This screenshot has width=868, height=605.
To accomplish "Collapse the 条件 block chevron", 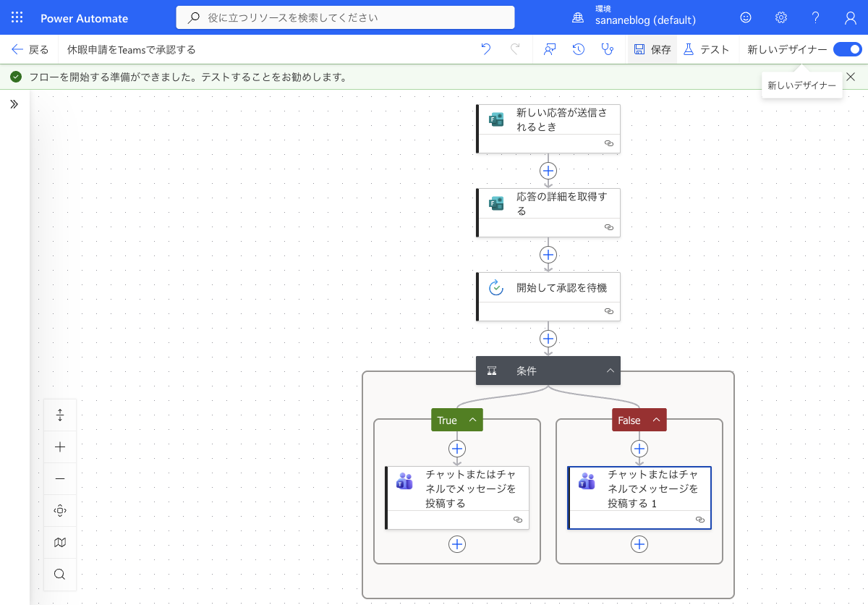I will 610,371.
